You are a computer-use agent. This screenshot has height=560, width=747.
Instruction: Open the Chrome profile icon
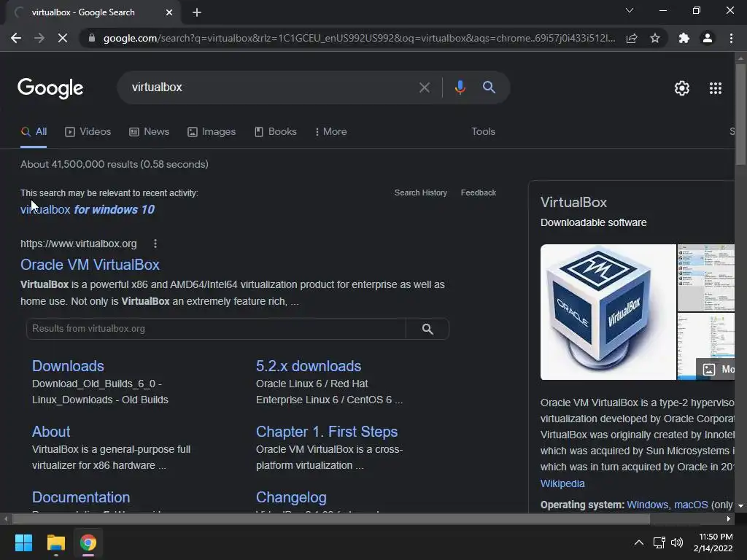708,38
